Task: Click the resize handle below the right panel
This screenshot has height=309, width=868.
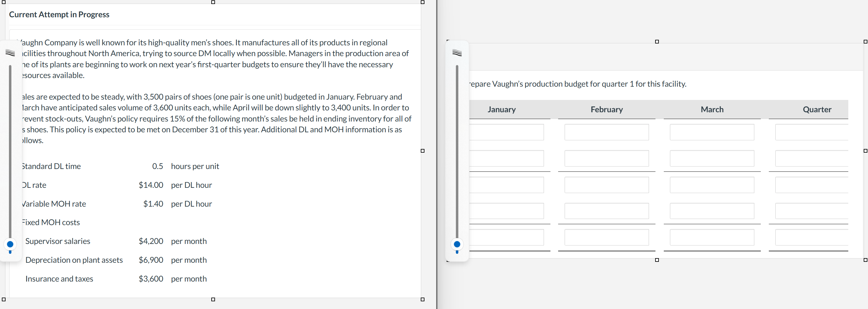Action: click(656, 260)
